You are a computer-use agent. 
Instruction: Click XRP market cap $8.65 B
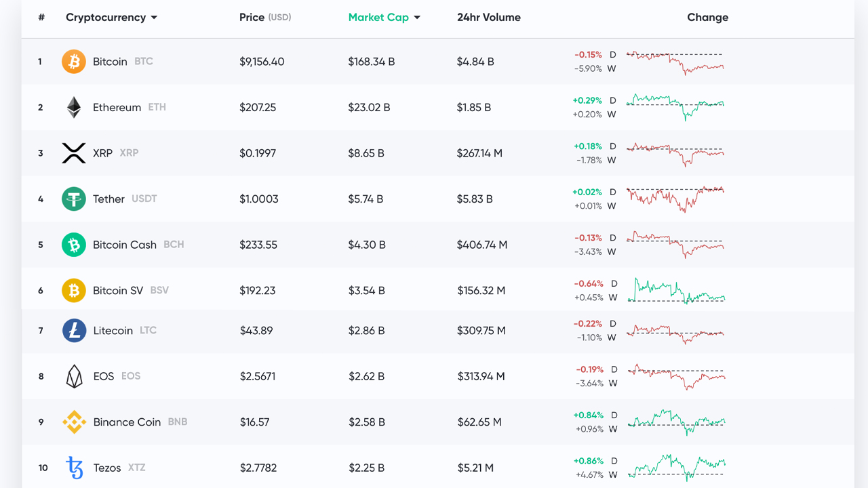(x=366, y=153)
